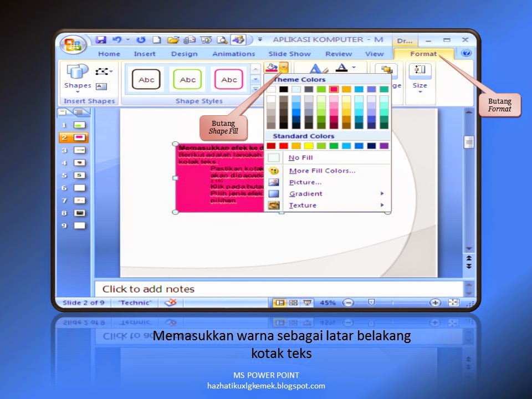This screenshot has width=532, height=399.
Task: Click in the notes field
Action: click(x=279, y=289)
